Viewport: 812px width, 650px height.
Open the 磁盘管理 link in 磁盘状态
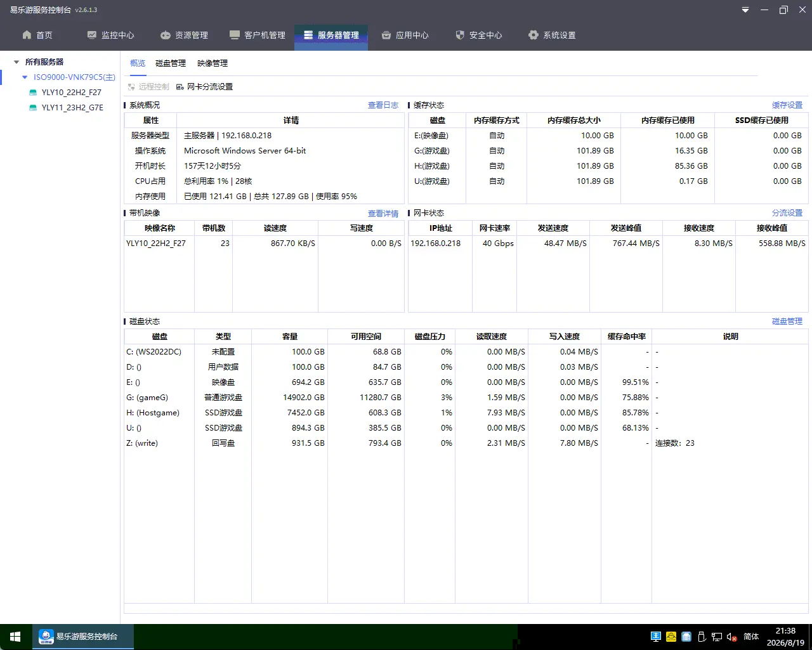coord(787,322)
